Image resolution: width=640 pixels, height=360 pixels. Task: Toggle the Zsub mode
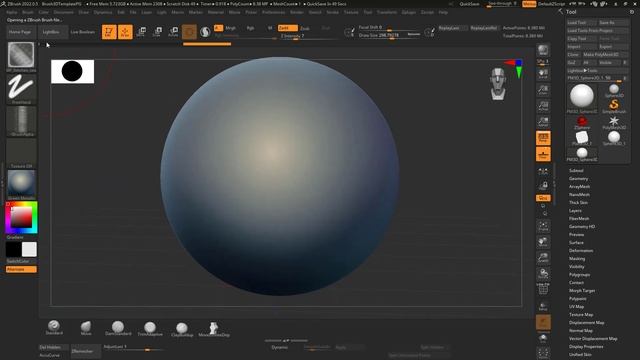(305, 29)
